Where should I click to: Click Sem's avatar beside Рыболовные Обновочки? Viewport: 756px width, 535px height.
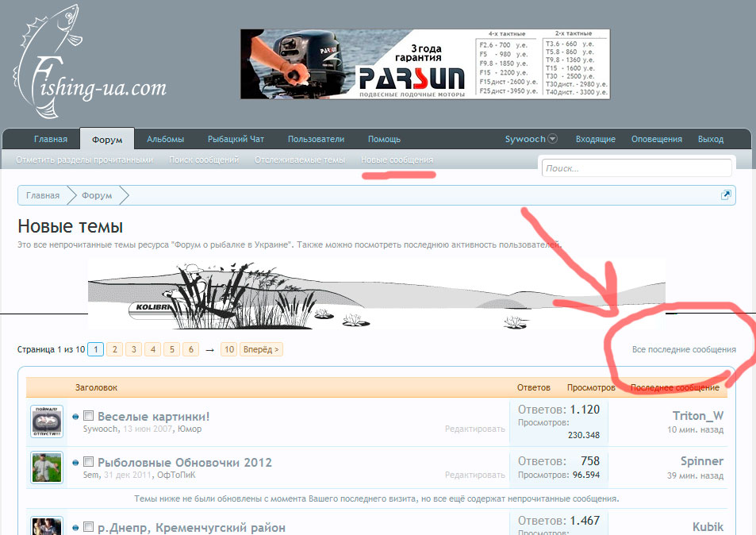(47, 468)
